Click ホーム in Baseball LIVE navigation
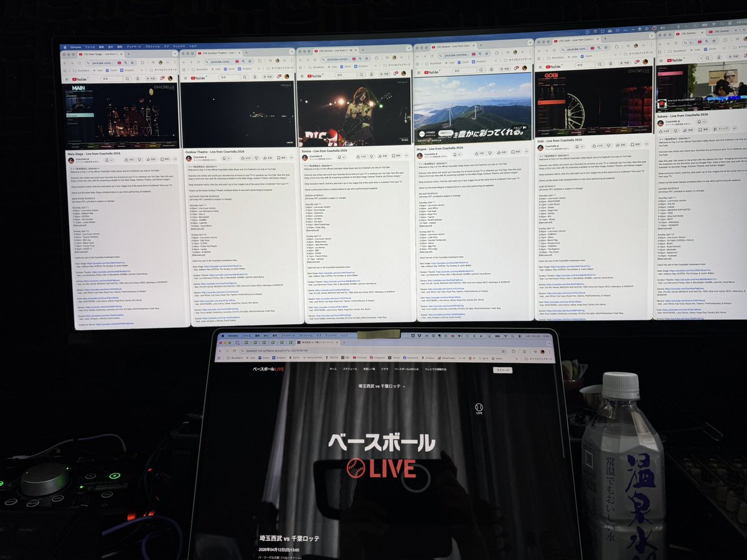This screenshot has height=560, width=747. coord(333,369)
